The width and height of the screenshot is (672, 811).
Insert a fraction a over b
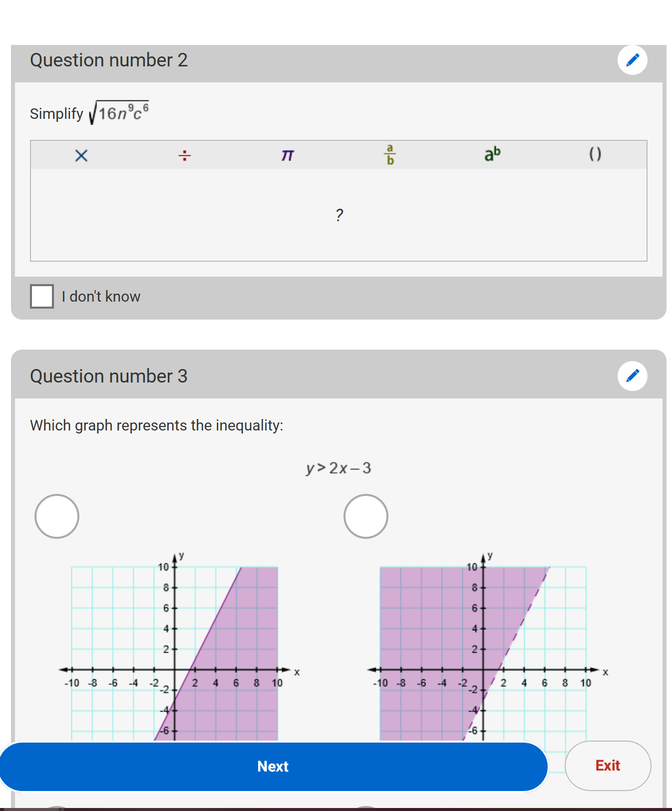(x=390, y=155)
